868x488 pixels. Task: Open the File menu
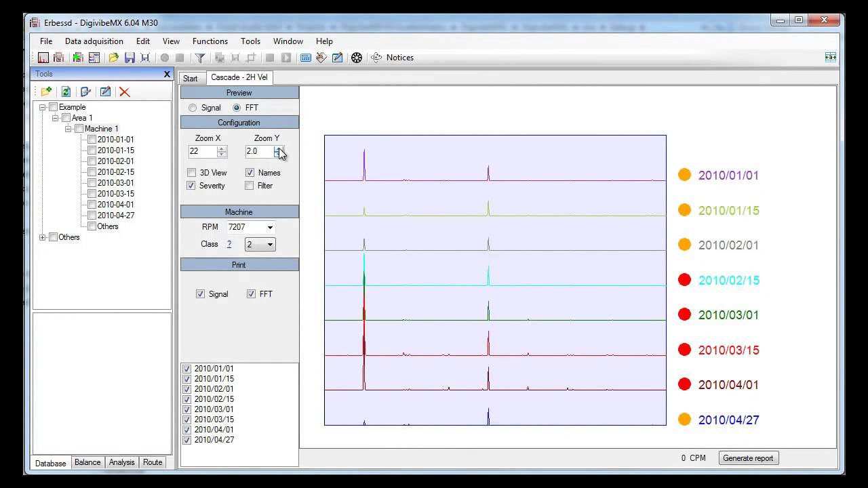pyautogui.click(x=46, y=41)
